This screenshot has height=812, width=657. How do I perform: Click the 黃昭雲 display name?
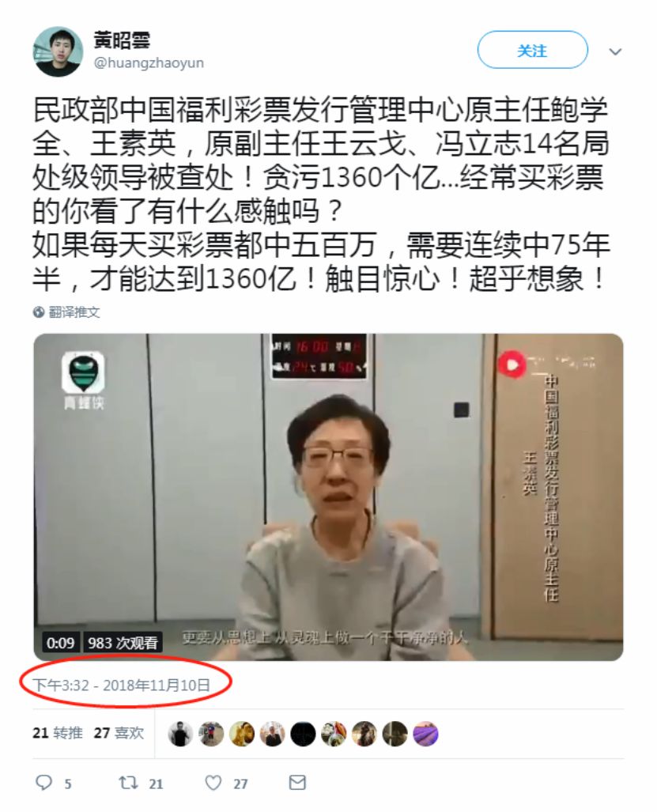click(123, 40)
